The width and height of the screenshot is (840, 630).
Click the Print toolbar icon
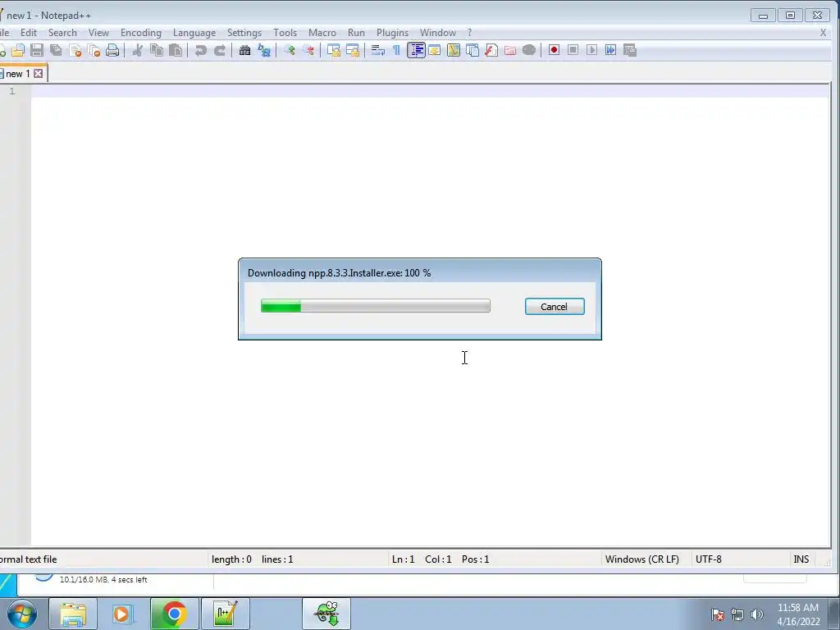112,50
